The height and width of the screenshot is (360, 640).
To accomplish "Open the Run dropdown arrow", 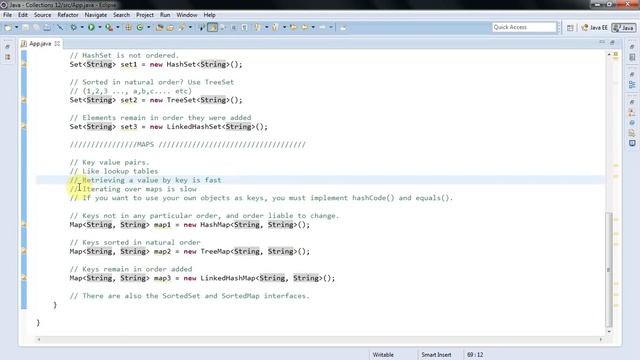I will tap(100, 27).
